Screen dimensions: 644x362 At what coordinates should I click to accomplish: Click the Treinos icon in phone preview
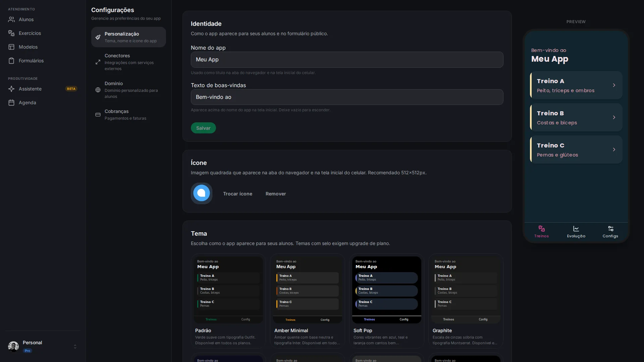542,229
